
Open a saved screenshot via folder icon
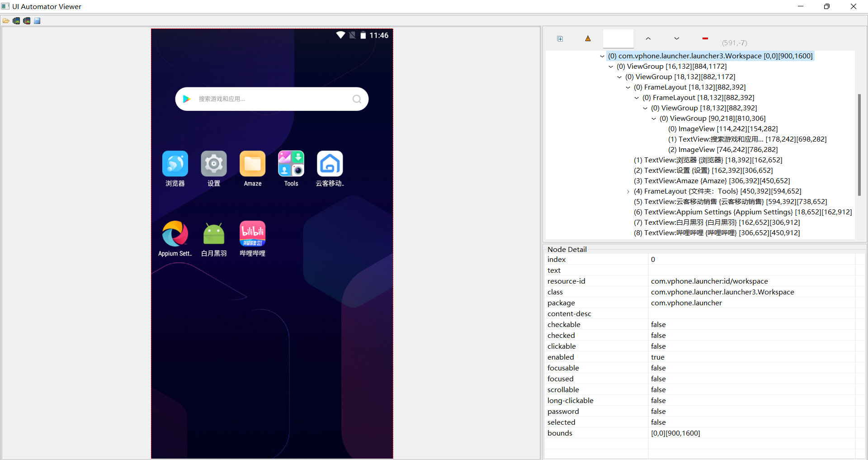tap(6, 21)
